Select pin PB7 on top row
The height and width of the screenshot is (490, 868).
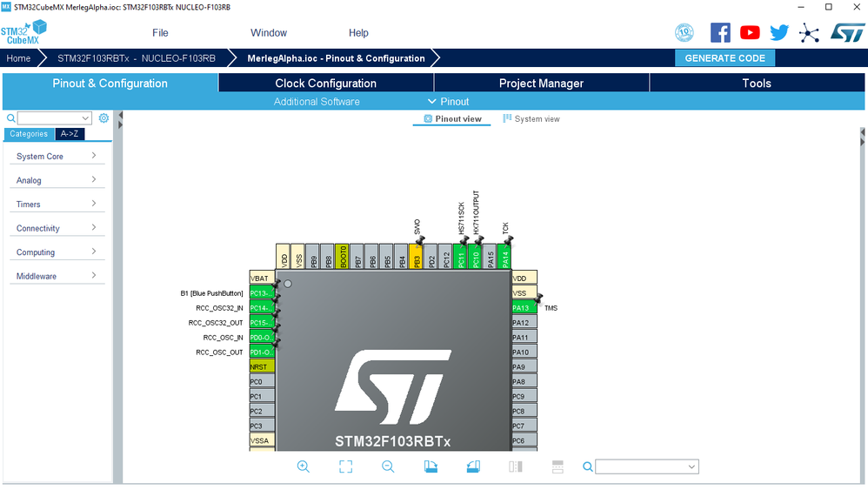(x=357, y=257)
